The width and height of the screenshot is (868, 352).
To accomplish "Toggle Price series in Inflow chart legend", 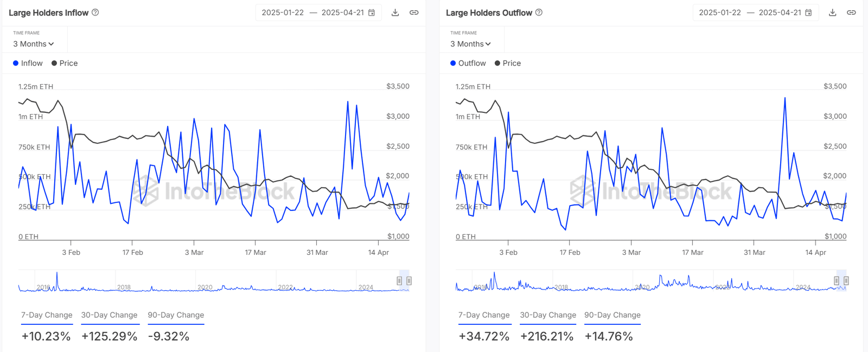I will tap(65, 63).
